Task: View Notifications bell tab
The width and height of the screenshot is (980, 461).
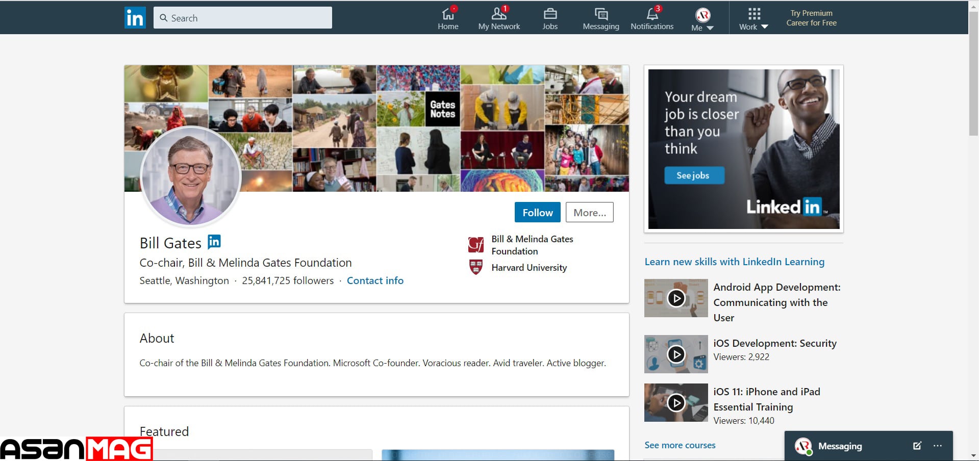Action: pos(652,18)
